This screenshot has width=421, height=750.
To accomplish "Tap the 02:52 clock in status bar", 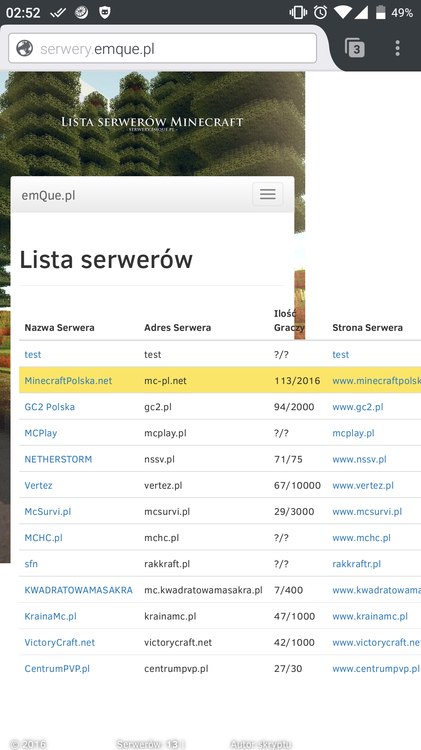I will [23, 13].
